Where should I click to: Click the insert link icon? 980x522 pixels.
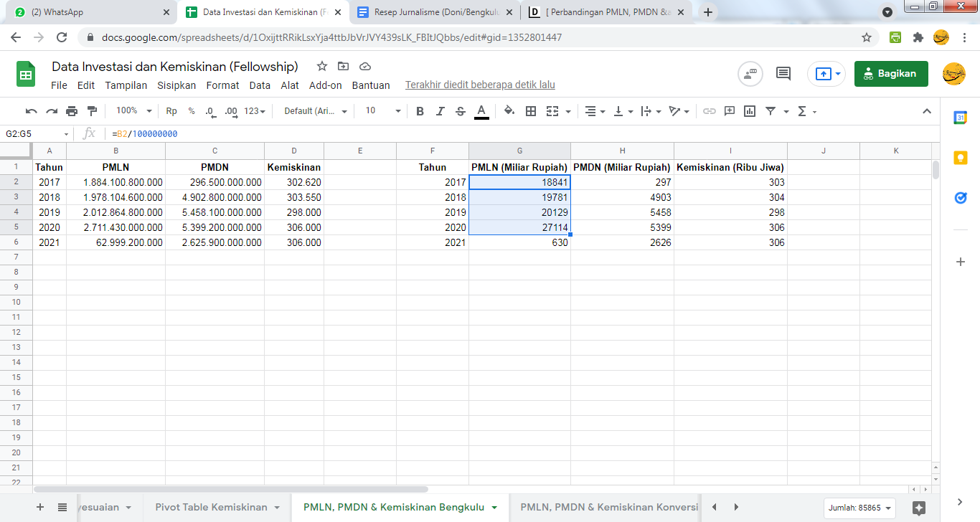click(x=709, y=111)
